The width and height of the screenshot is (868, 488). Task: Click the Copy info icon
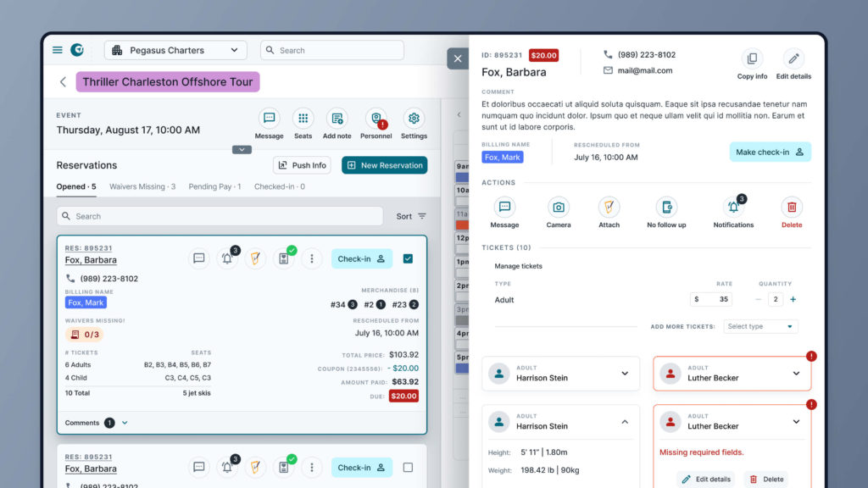pos(752,59)
